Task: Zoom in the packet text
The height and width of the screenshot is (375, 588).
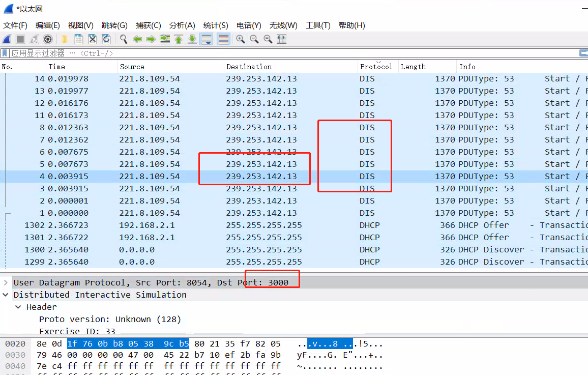Action: point(240,39)
